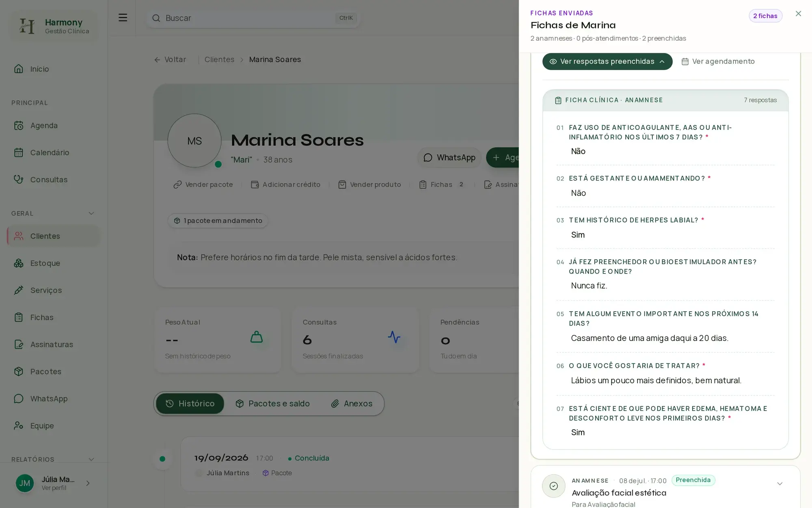Select Clientes in the sidebar

point(54,236)
